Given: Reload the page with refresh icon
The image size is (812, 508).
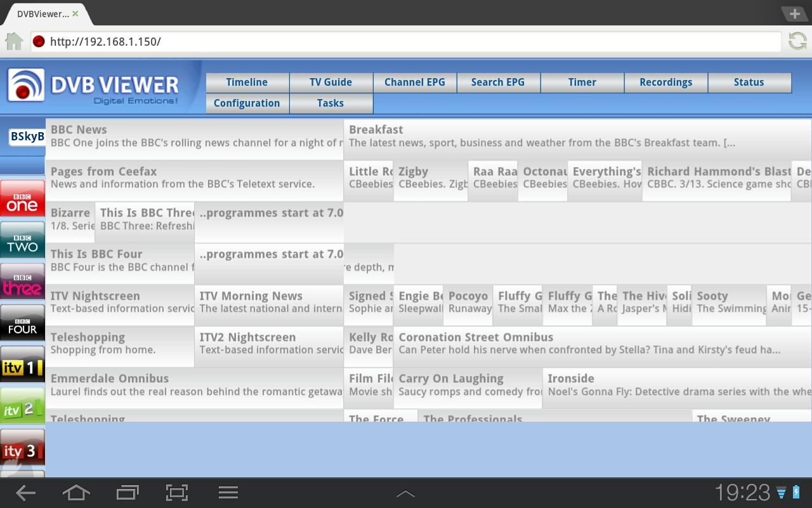Looking at the screenshot, I should [797, 41].
